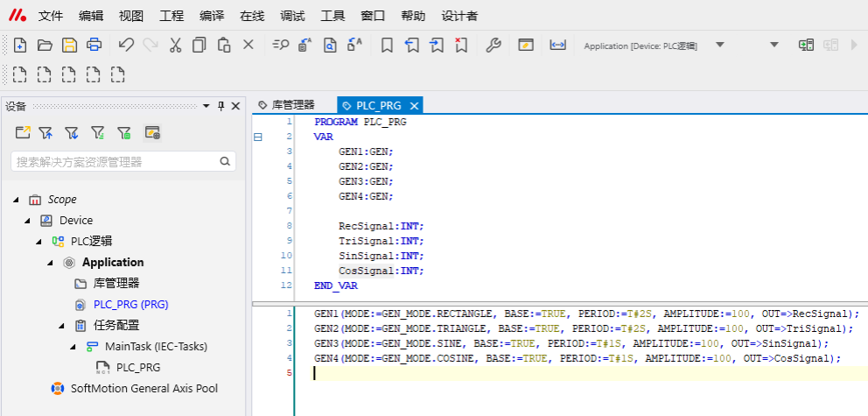The height and width of the screenshot is (416, 868).
Task: Collapse the Application tree node
Action: tap(51, 263)
